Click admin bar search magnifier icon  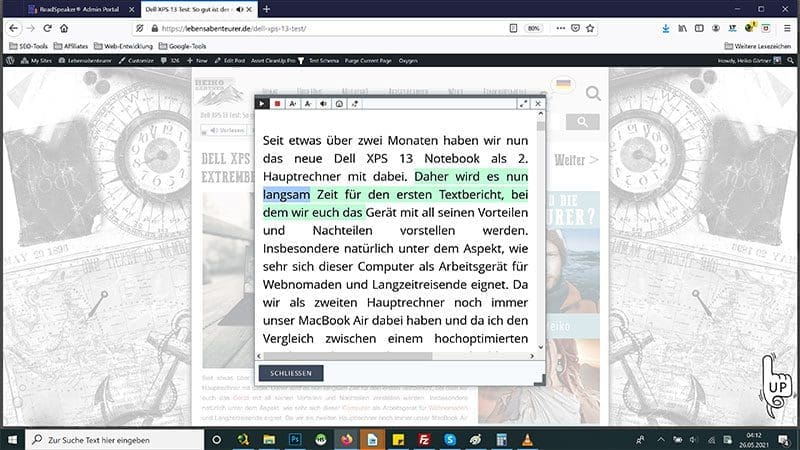click(790, 60)
